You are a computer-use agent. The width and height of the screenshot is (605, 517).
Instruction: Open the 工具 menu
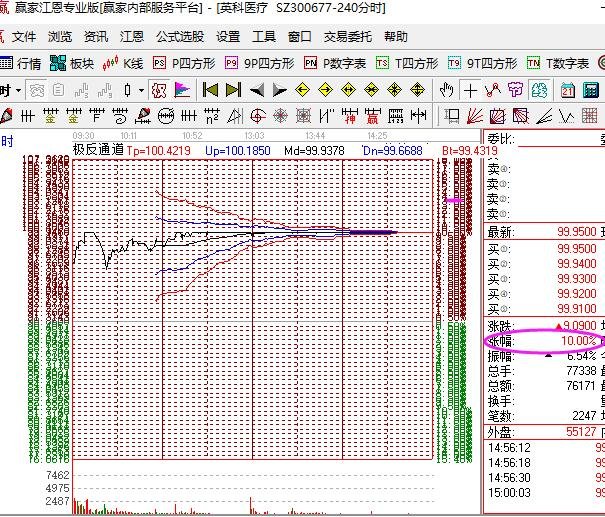pos(264,37)
